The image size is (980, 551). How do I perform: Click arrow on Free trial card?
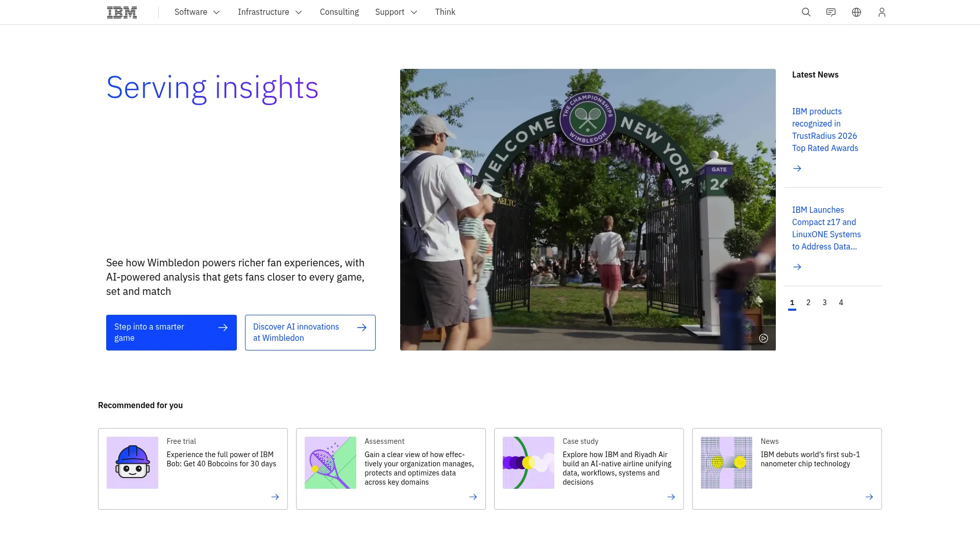click(x=275, y=497)
